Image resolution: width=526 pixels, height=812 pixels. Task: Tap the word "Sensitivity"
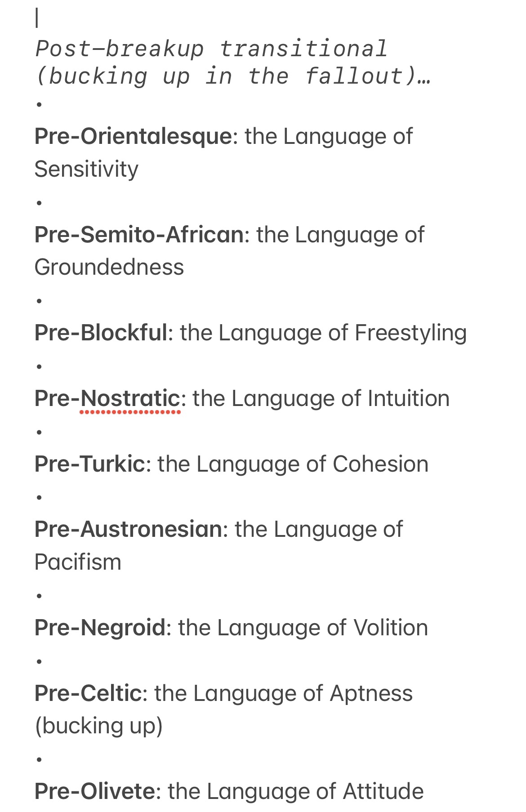(x=86, y=169)
